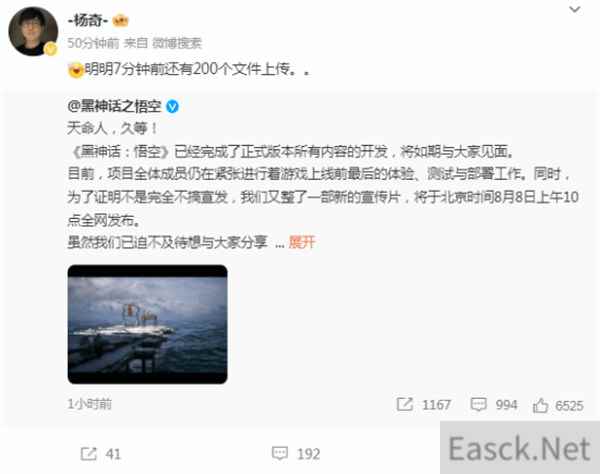Open the username -杨奇- profile link
Image resolution: width=600 pixels, height=474 pixels.
click(x=88, y=20)
